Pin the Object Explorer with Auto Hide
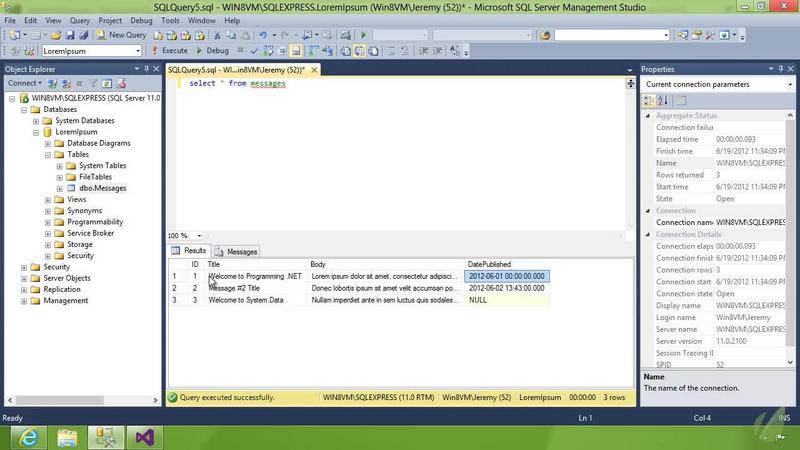Image resolution: width=800 pixels, height=450 pixels. tap(146, 69)
